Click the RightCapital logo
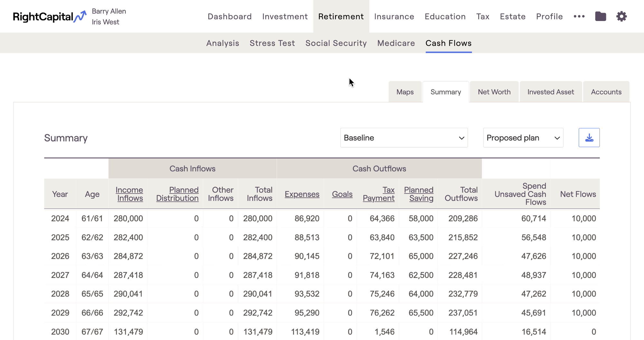The width and height of the screenshot is (644, 340). click(x=49, y=16)
